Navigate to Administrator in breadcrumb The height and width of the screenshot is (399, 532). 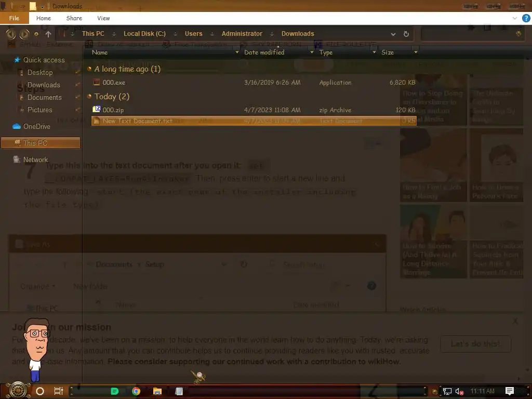[242, 34]
